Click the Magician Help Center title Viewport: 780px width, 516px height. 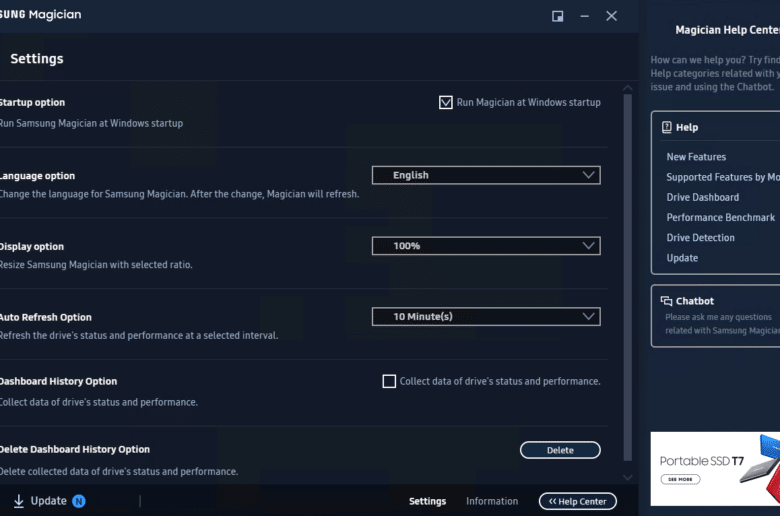[x=727, y=30]
